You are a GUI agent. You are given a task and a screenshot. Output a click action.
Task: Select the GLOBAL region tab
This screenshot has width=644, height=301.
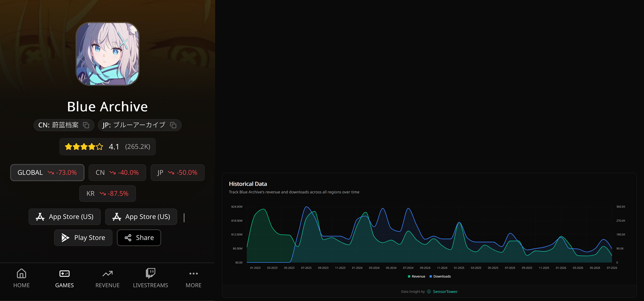[47, 173]
